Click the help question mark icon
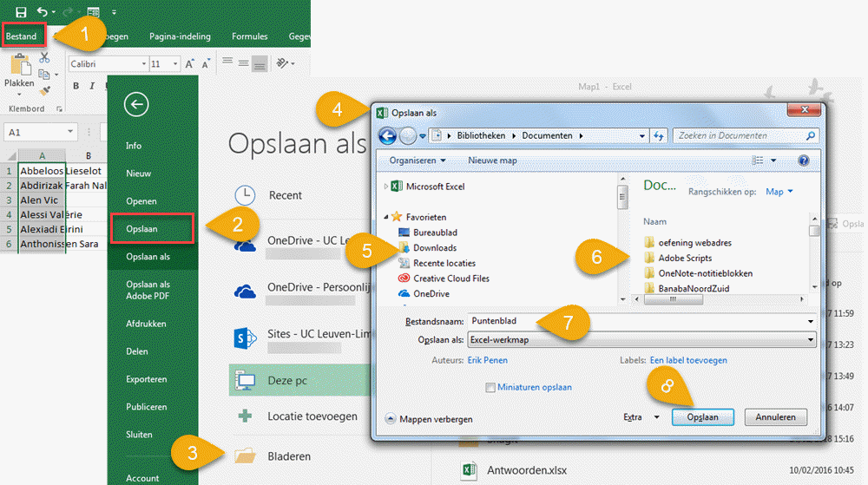Viewport: 868px width, 485px height. pos(803,161)
